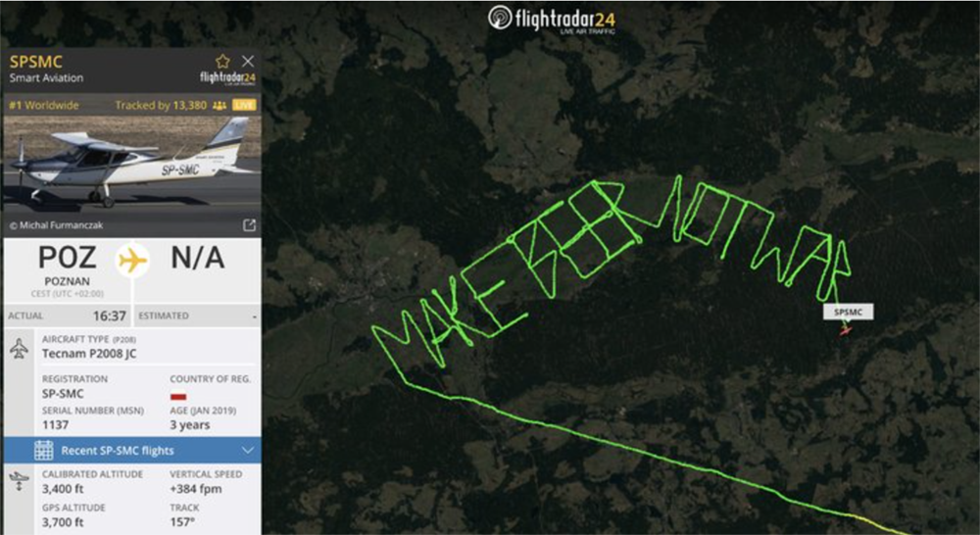Open Michal Furmanczak photo credit
The width and height of the screenshot is (980, 535).
[56, 225]
